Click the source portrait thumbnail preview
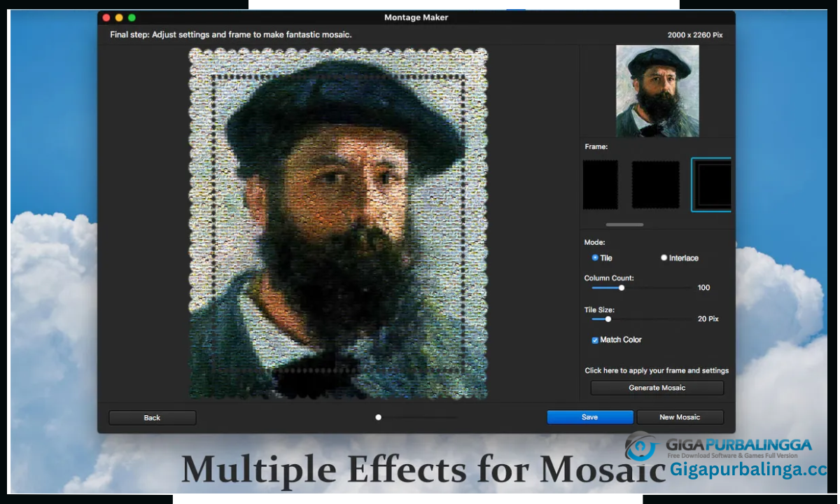 pos(657,91)
